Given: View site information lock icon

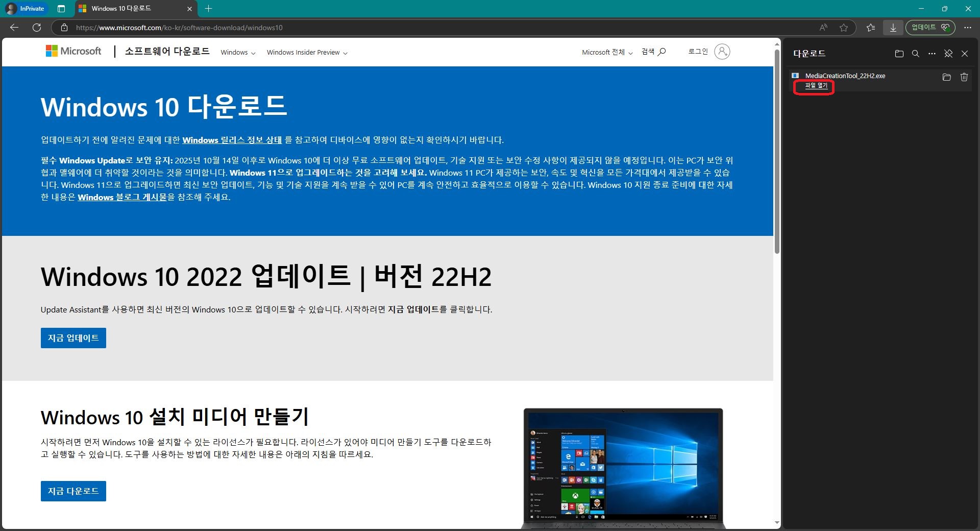Looking at the screenshot, I should 64,28.
